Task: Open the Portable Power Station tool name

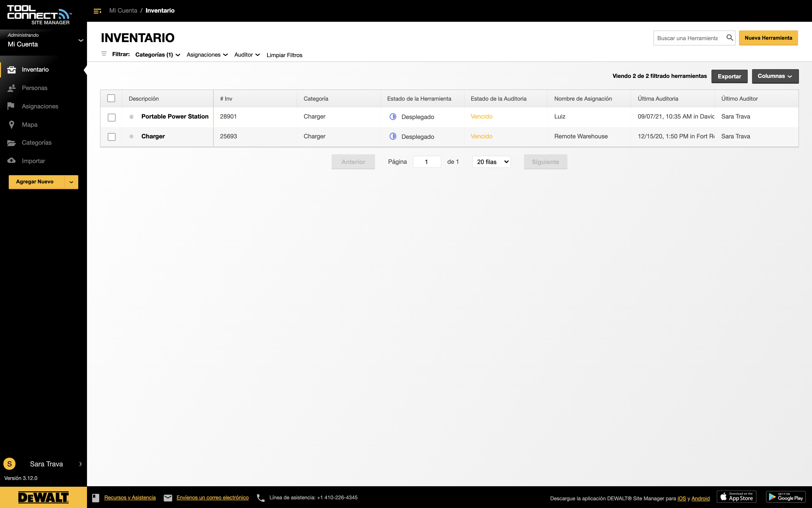Action: (175, 117)
